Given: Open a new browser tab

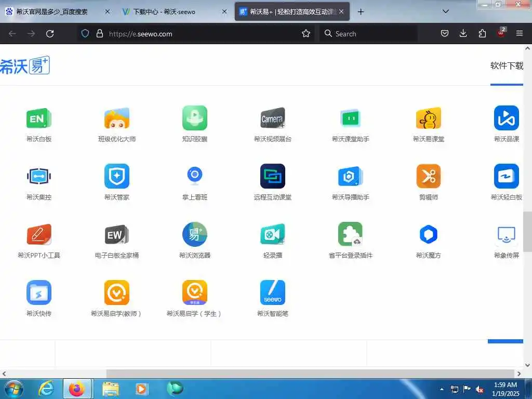Looking at the screenshot, I should 361,12.
